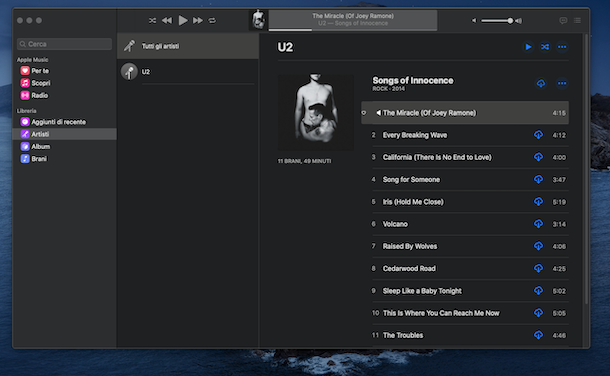
Task: Click the speaker icon on the playing track
Action: pyautogui.click(x=378, y=113)
